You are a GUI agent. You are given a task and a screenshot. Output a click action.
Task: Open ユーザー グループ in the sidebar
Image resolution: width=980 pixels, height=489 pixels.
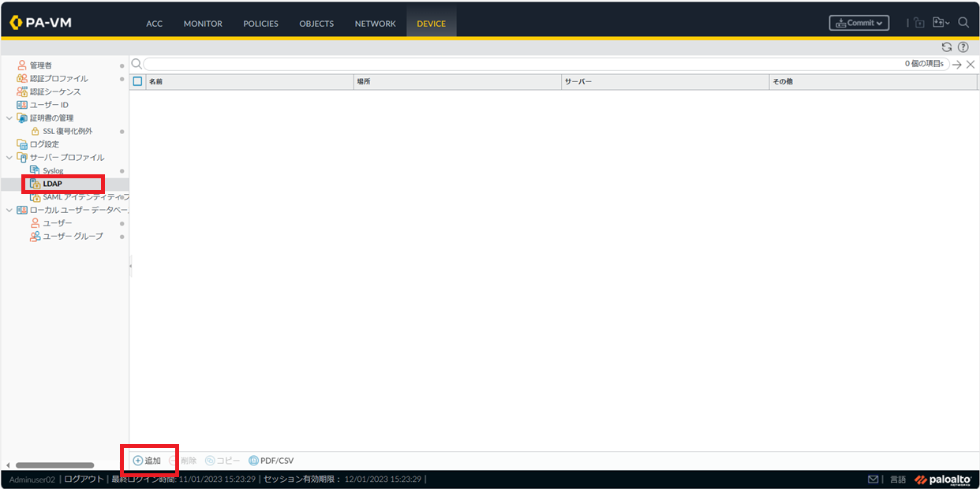73,236
